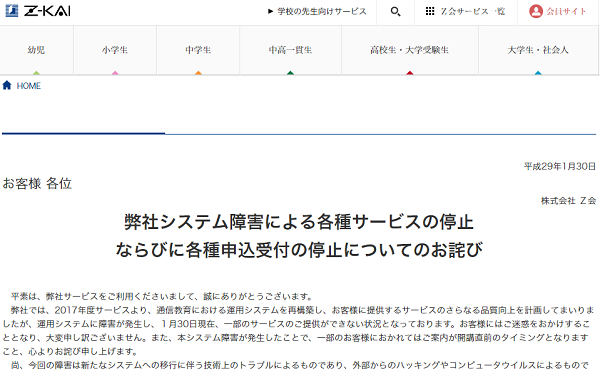
Task: Expand the pink triangle under 小学生
Action: [115, 73]
